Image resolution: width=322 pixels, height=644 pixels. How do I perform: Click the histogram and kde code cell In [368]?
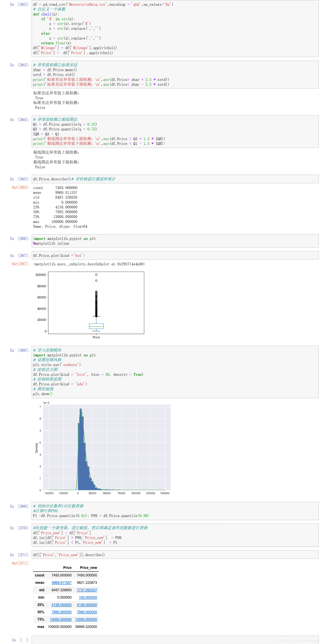(175, 372)
